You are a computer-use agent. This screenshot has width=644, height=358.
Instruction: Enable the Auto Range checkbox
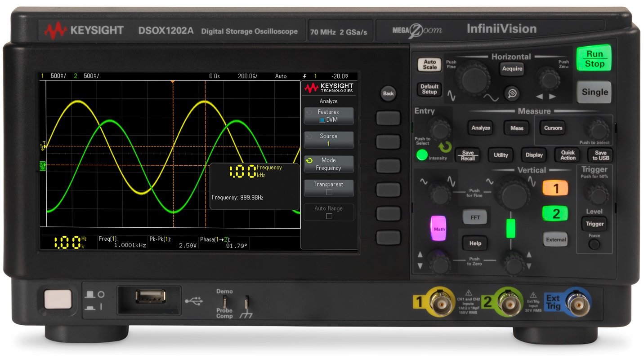(329, 212)
